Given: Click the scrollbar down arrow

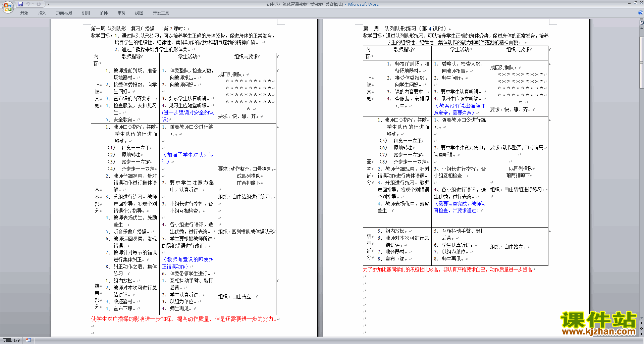Looking at the screenshot, I should coord(642,318).
